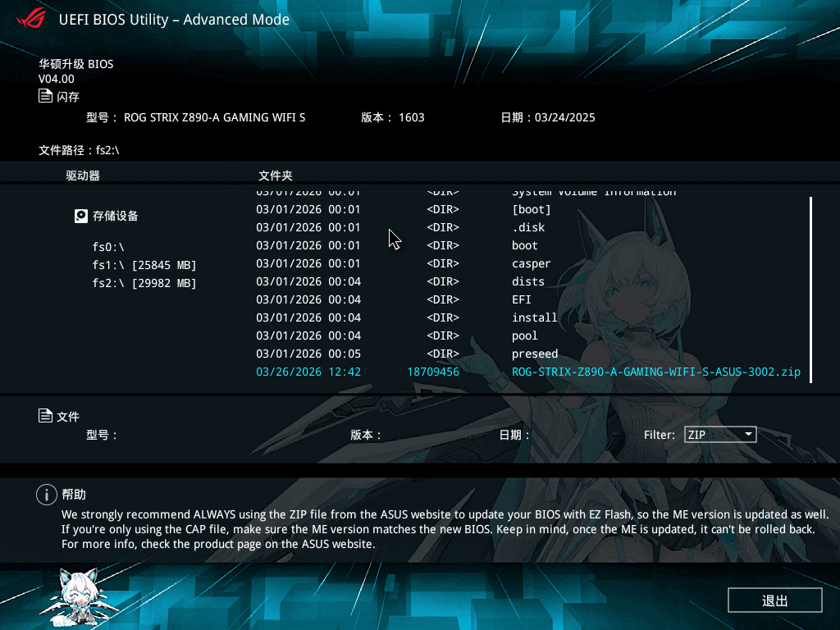
Task: Open the boot folder entry
Action: click(524, 245)
